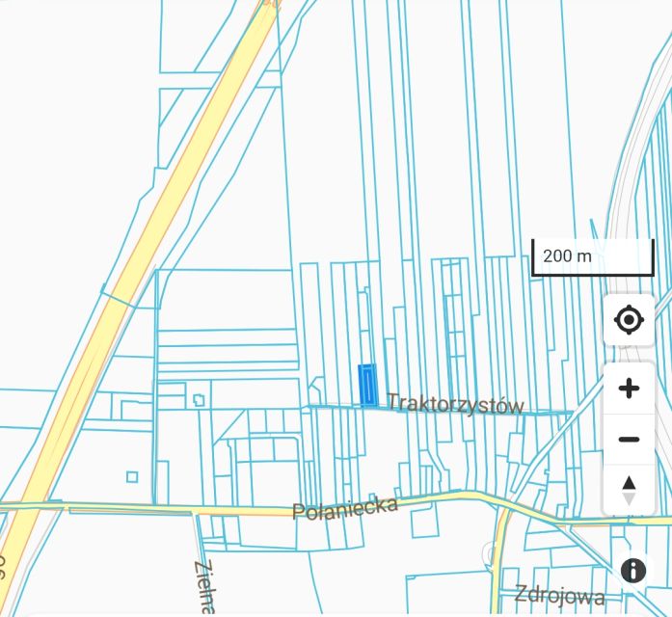Select the small square parcel near the highway
672x617 pixels.
click(x=132, y=477)
